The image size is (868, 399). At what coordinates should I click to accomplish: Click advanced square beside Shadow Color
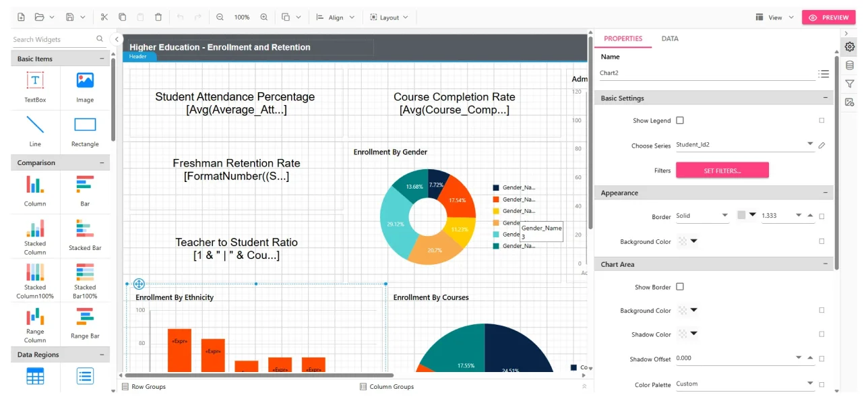pyautogui.click(x=821, y=334)
